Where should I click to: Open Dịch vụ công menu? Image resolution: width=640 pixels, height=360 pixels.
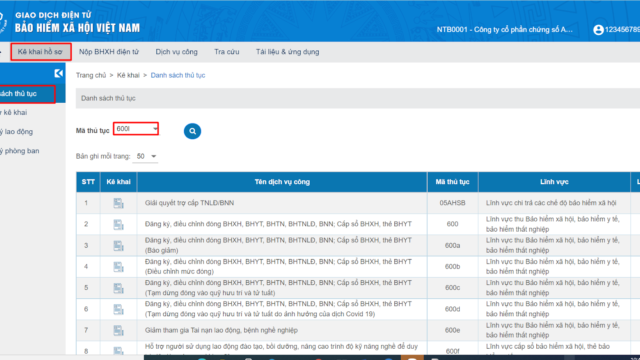tap(176, 52)
